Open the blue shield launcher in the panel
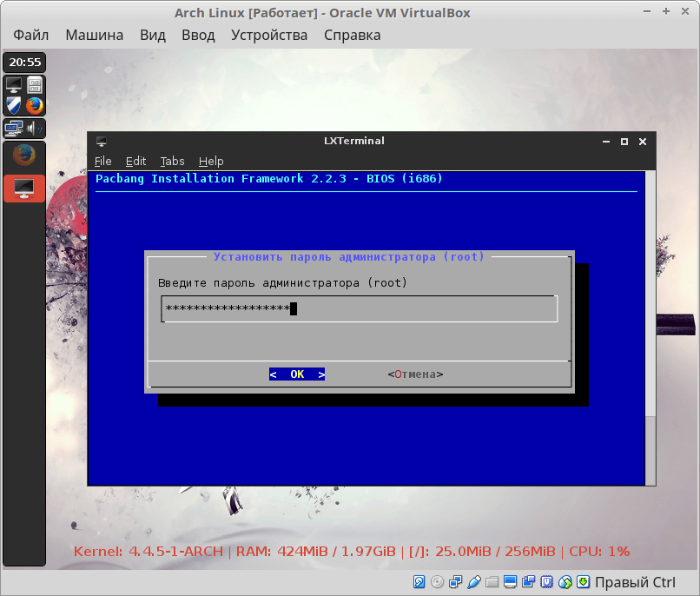The width and height of the screenshot is (700, 596). pos(14,105)
